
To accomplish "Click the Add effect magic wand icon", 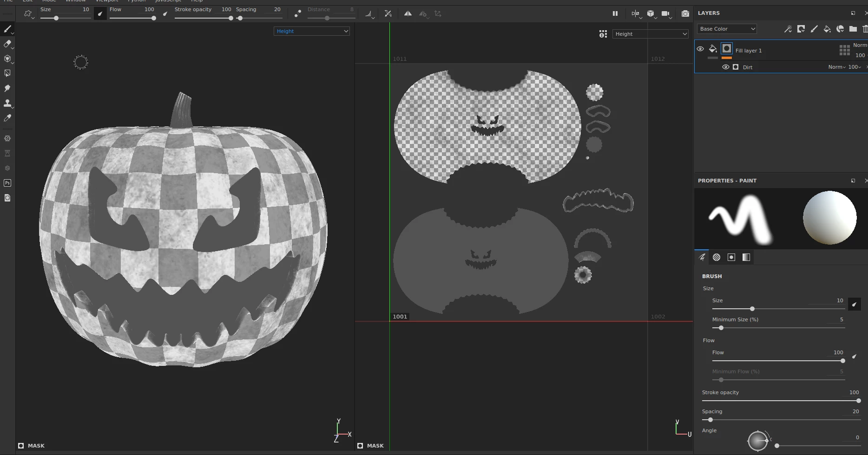I will (x=788, y=29).
